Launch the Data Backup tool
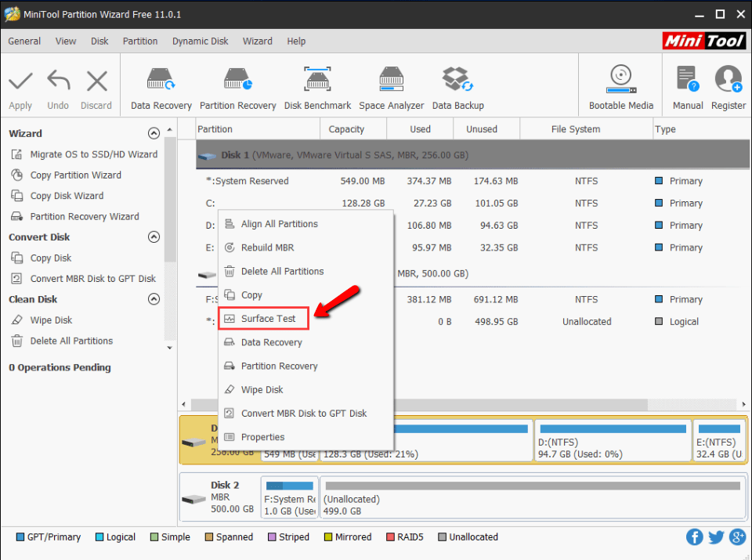Screen dimensions: 752x560 coord(457,85)
